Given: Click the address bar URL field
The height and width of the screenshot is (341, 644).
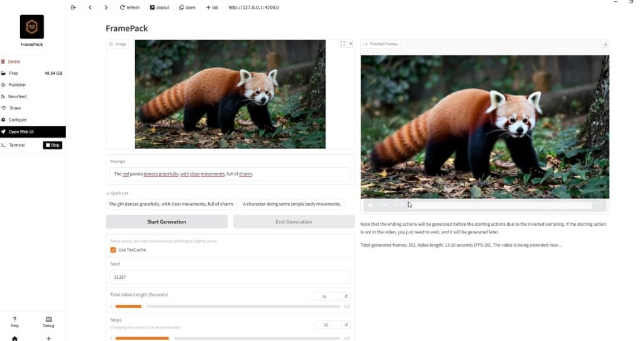Looking at the screenshot, I should (254, 8).
